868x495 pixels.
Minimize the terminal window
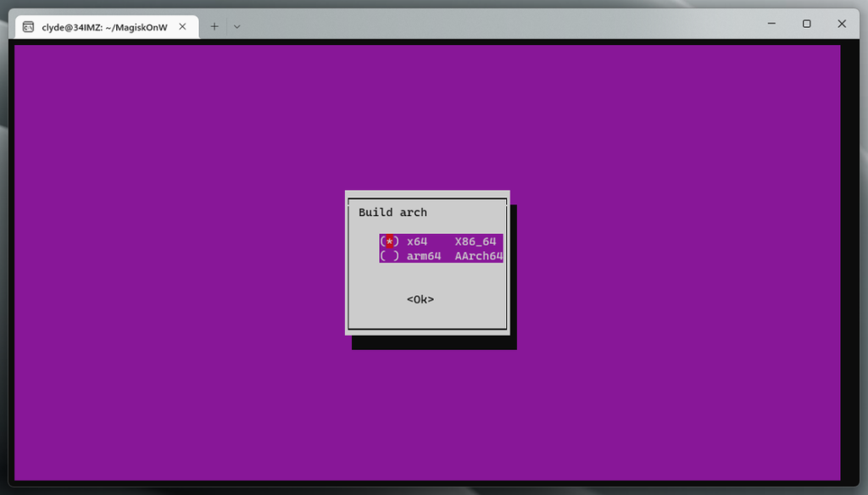[x=771, y=24]
